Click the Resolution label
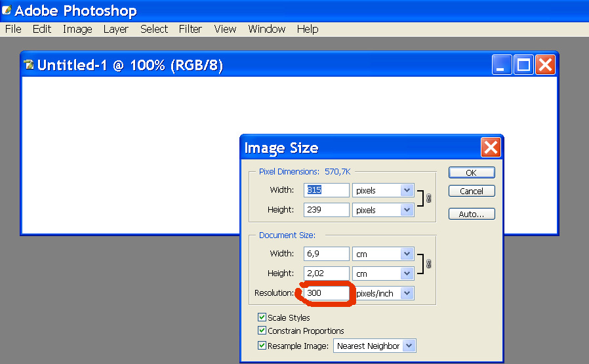The height and width of the screenshot is (364, 589). 274,293
